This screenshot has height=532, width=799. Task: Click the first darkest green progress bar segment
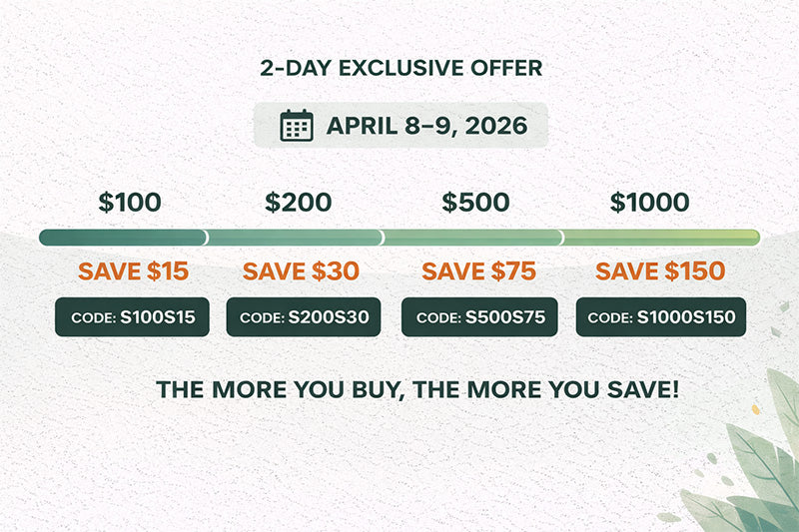click(122, 238)
